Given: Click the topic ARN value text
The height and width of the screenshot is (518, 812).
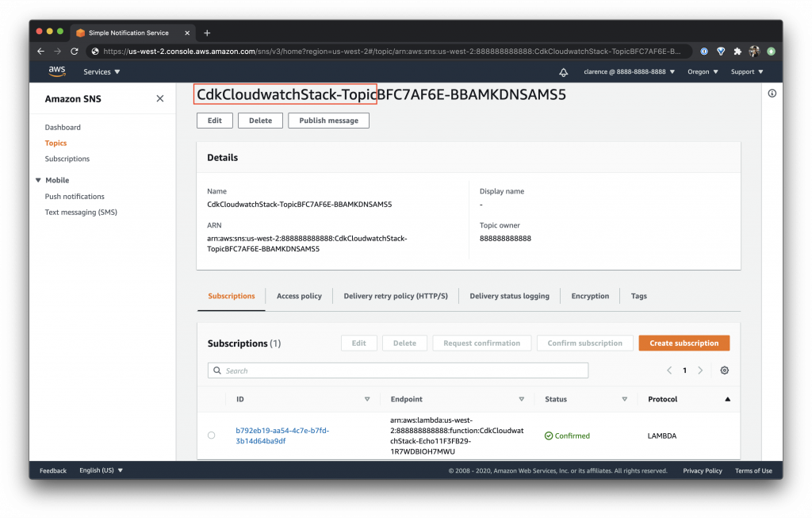Looking at the screenshot, I should click(307, 244).
